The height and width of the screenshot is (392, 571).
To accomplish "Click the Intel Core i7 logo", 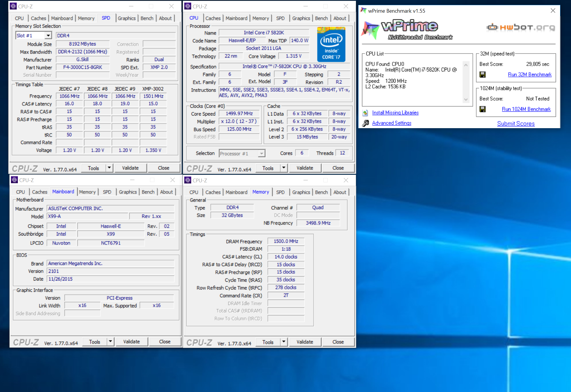I will tap(331, 44).
